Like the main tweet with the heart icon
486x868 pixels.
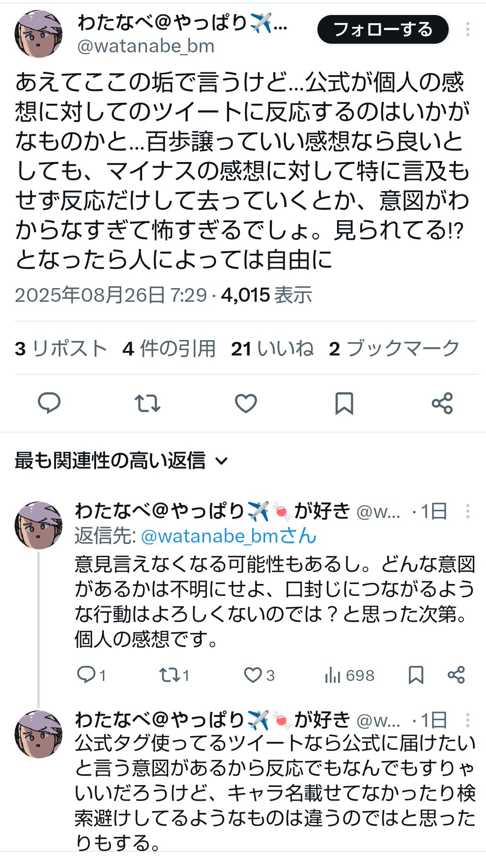coord(246,403)
